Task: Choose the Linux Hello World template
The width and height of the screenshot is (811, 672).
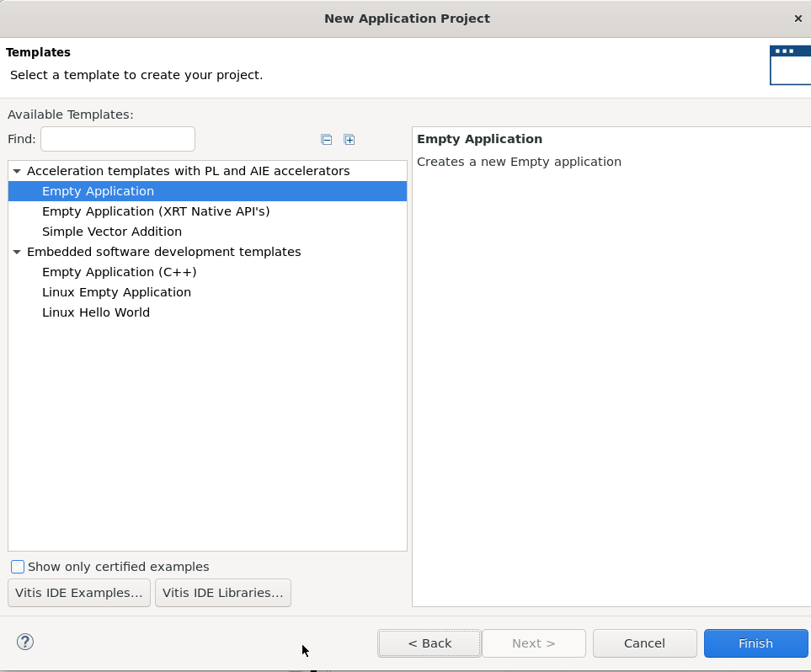Action: point(96,312)
